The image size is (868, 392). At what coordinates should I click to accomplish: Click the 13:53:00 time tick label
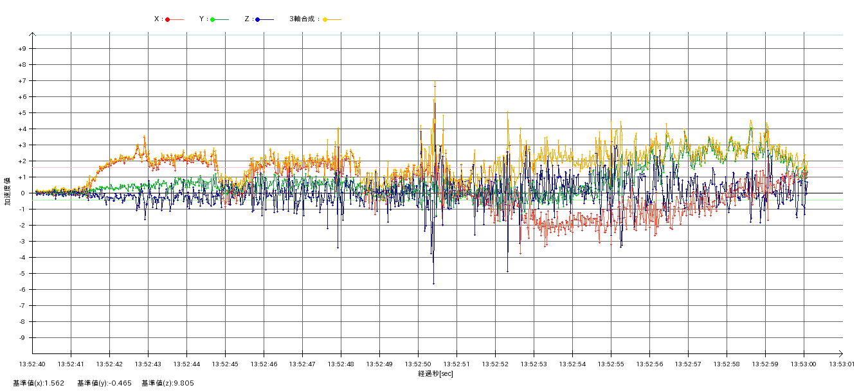click(804, 364)
